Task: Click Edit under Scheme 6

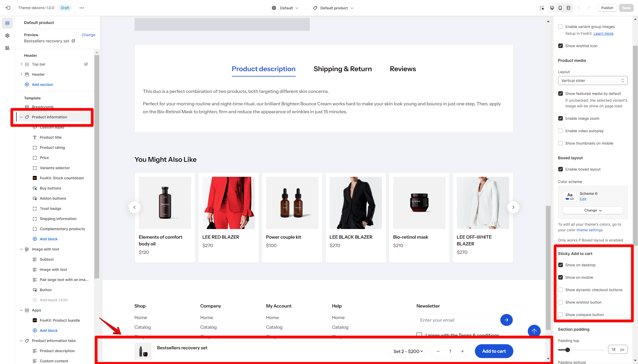Action: [x=583, y=199]
